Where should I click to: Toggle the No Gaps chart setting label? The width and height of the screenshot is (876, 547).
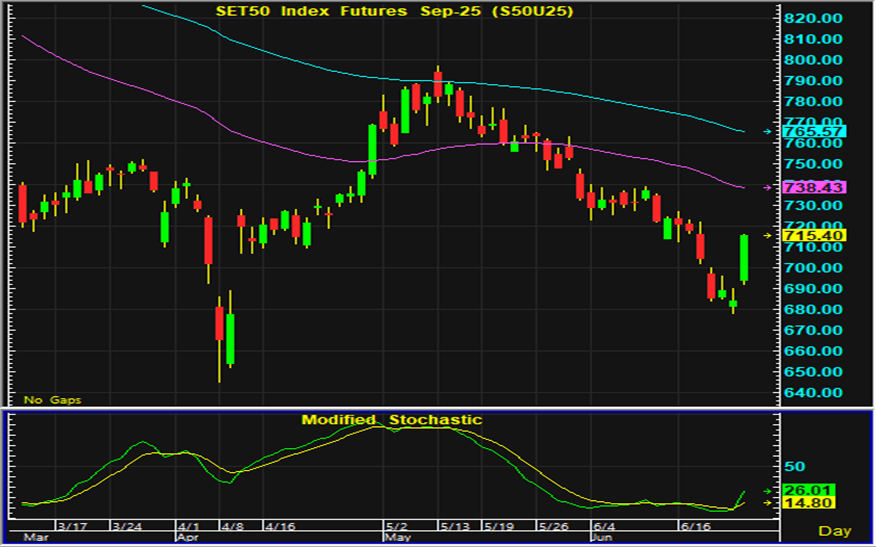(x=53, y=400)
